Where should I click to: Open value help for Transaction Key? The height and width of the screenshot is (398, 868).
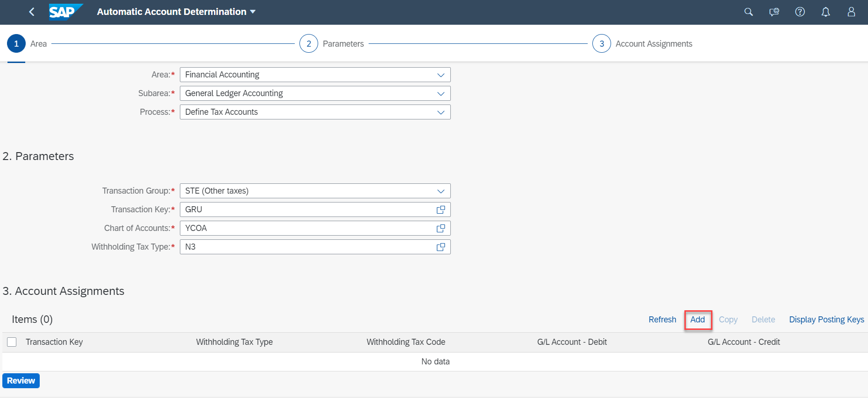coord(441,209)
